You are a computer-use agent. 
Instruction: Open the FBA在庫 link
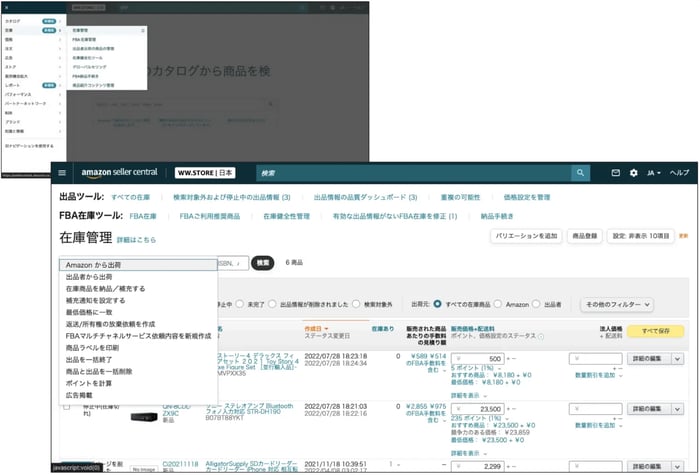[143, 216]
